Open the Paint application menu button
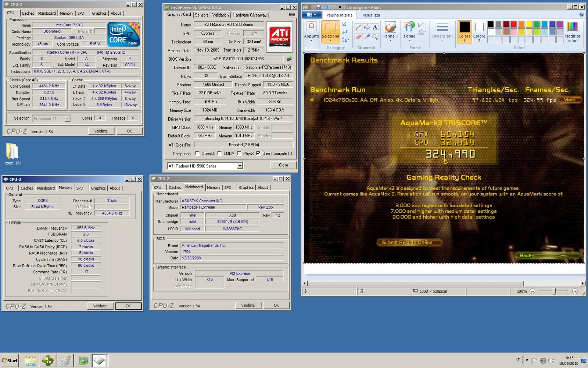588x368 pixels. 312,15
